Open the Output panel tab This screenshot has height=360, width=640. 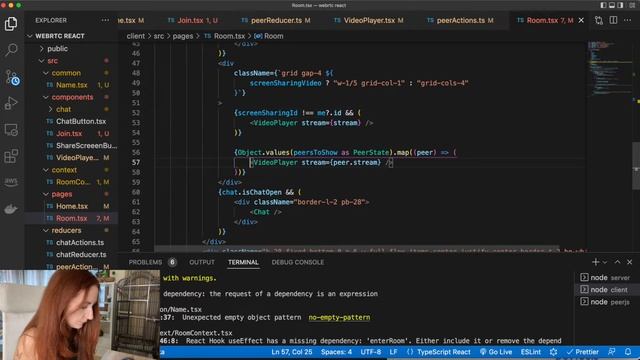202,262
